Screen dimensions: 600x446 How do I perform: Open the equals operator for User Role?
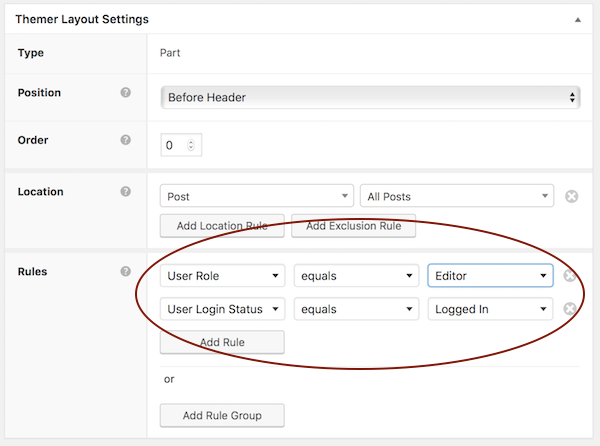coord(355,276)
